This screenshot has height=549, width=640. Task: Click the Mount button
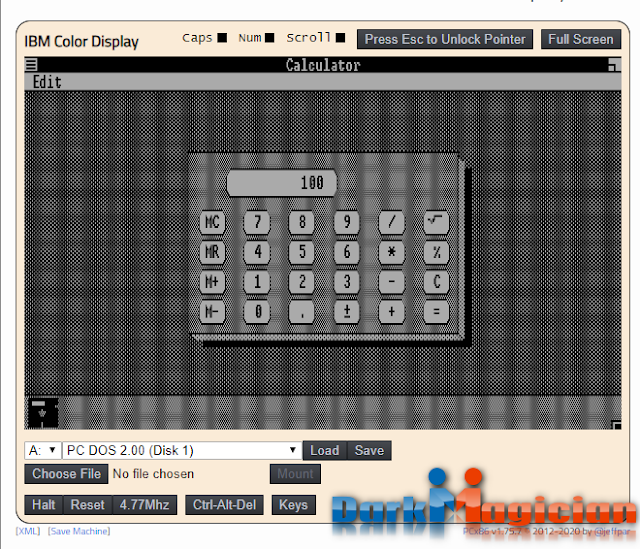pyautogui.click(x=295, y=474)
